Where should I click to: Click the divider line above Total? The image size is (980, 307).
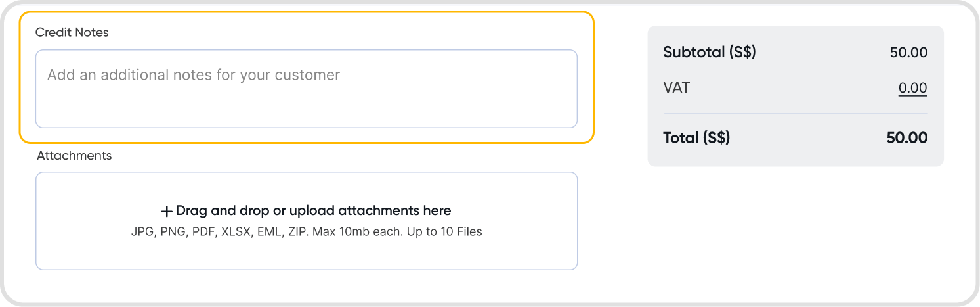point(795,114)
